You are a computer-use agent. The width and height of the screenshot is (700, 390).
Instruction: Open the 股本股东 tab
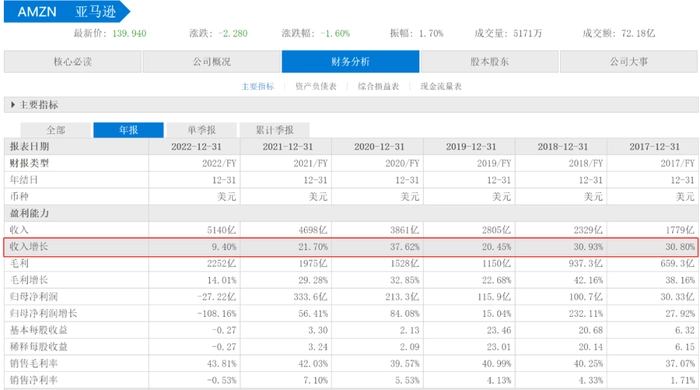489,62
